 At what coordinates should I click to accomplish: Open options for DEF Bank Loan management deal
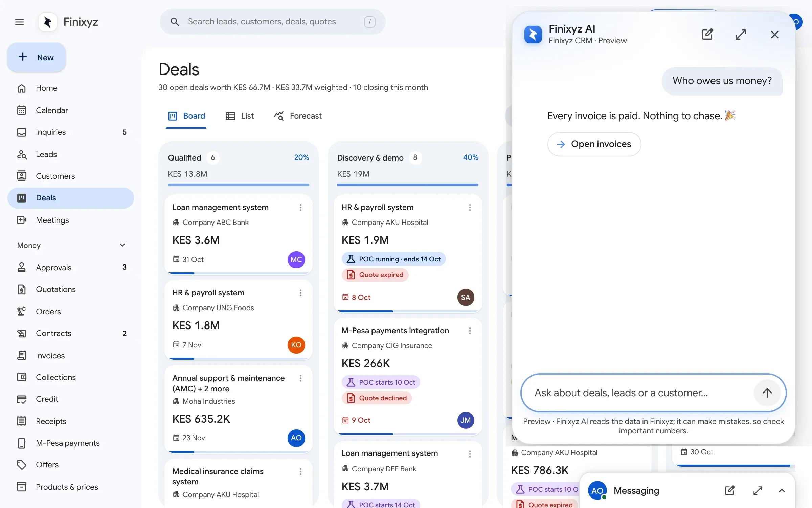click(470, 454)
